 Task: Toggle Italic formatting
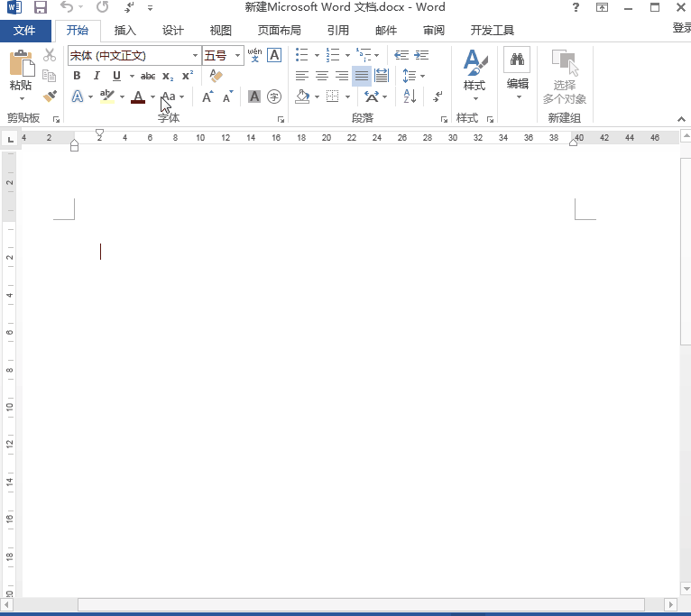pos(96,76)
